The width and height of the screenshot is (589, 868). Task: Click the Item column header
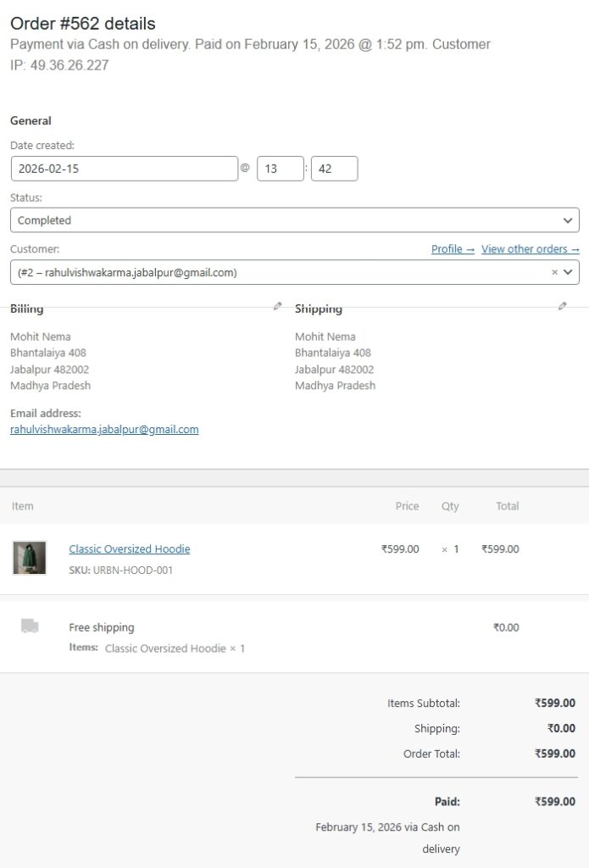23,506
